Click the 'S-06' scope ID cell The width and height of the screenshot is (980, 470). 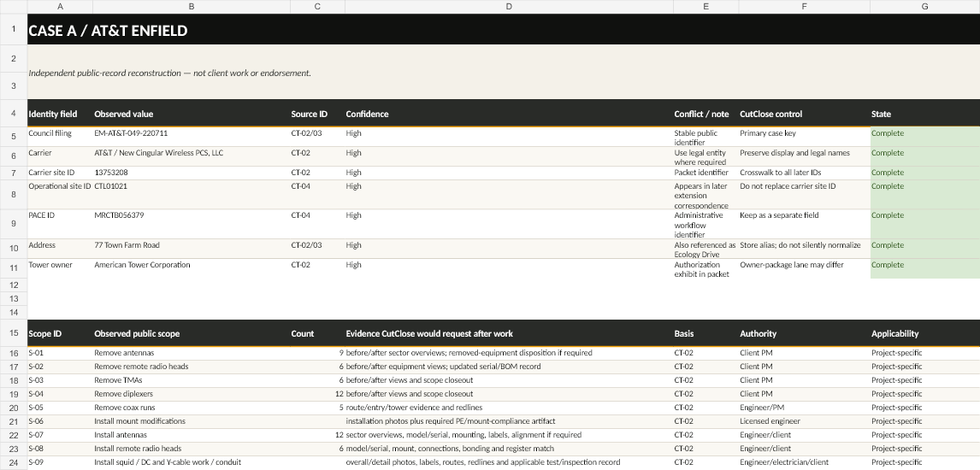[60, 422]
